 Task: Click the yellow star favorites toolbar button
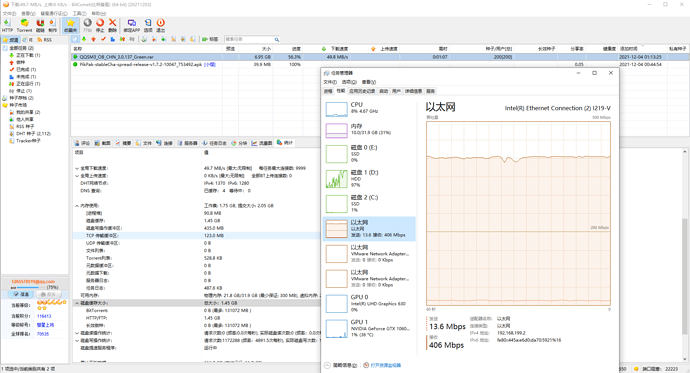pyautogui.click(x=70, y=25)
